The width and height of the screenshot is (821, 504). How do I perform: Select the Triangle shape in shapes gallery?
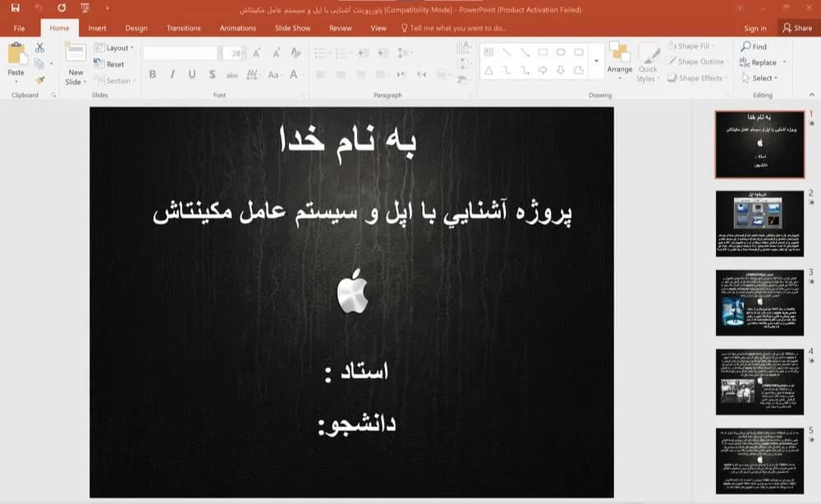(x=488, y=70)
